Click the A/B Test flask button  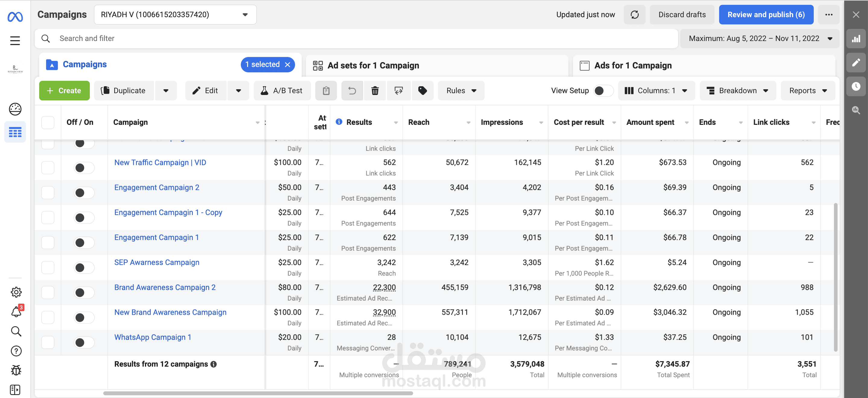282,91
